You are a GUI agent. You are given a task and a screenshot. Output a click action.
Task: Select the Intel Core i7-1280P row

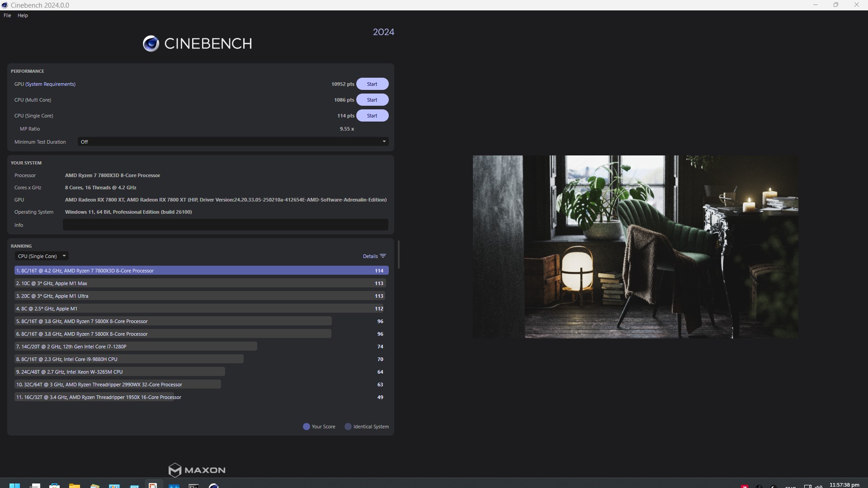202,347
